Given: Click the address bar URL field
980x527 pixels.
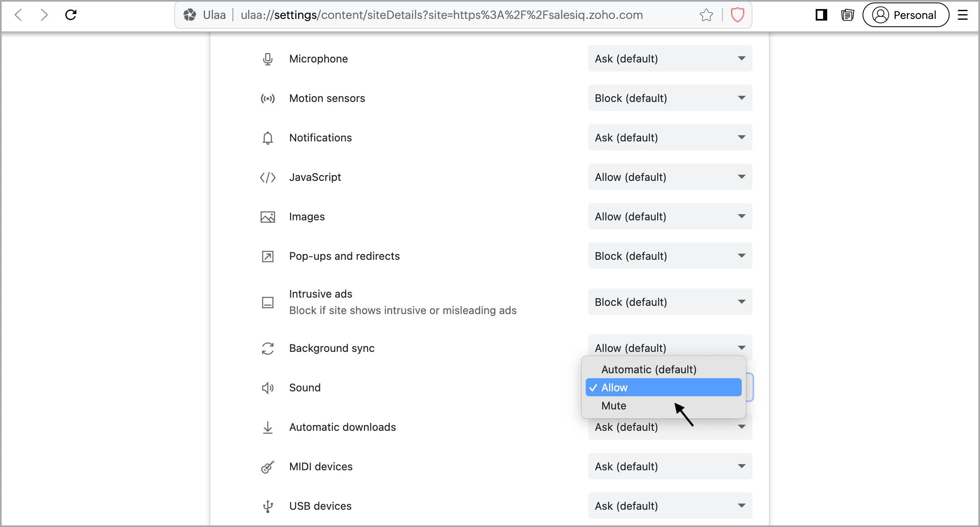Looking at the screenshot, I should coord(442,15).
